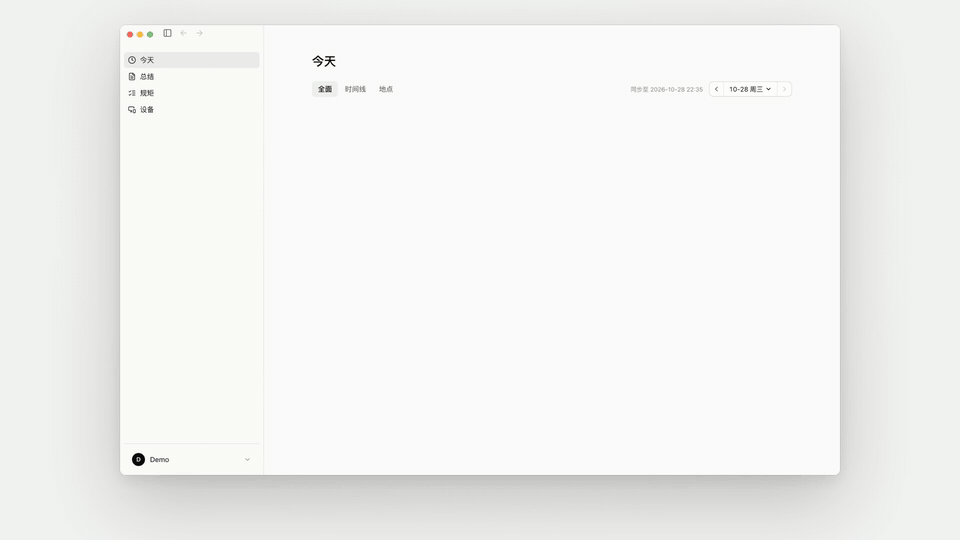Image resolution: width=960 pixels, height=540 pixels.
Task: Expand the Demo account menu
Action: click(192, 459)
